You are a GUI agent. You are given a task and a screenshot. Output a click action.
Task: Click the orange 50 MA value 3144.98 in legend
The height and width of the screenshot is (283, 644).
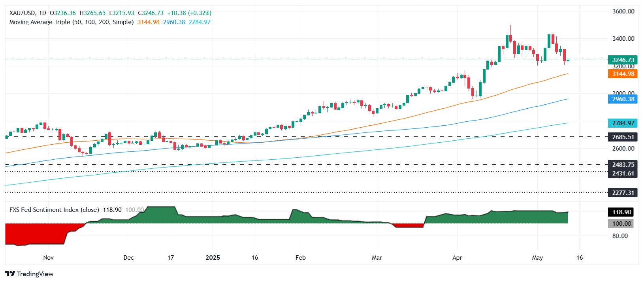click(x=148, y=22)
